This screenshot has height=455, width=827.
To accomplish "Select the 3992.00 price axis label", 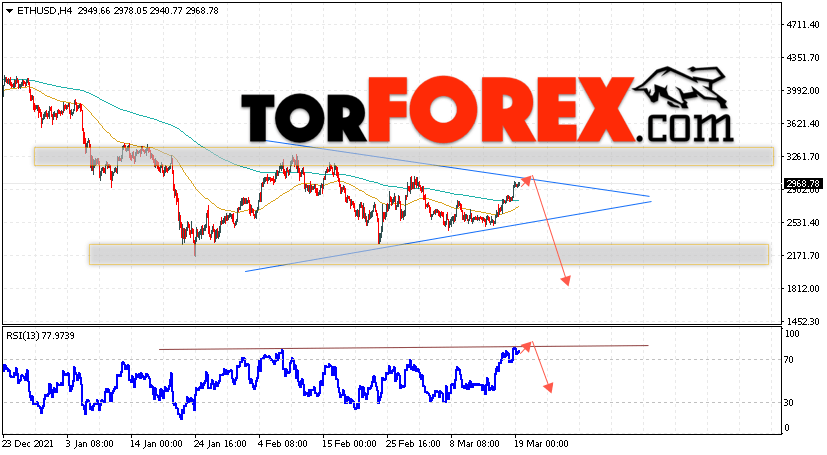I will (x=802, y=91).
